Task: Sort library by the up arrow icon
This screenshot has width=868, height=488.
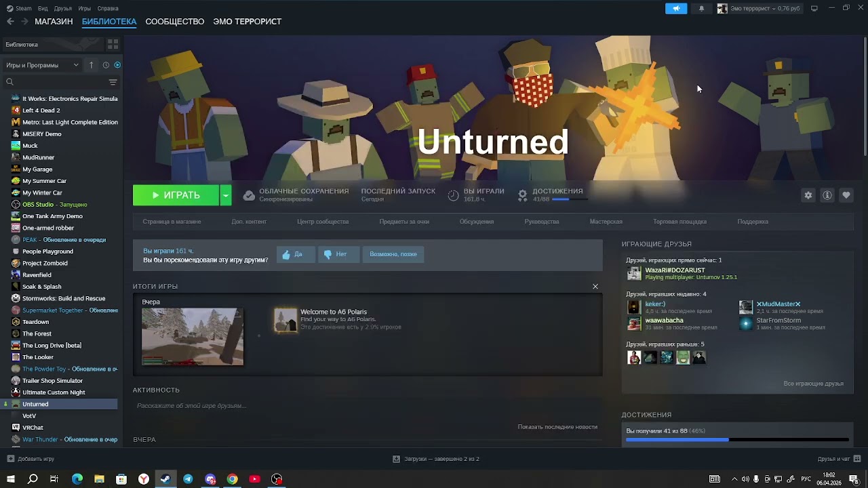Action: point(91,65)
